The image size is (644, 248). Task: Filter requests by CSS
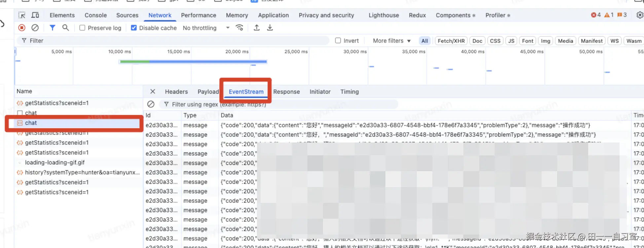click(x=495, y=41)
